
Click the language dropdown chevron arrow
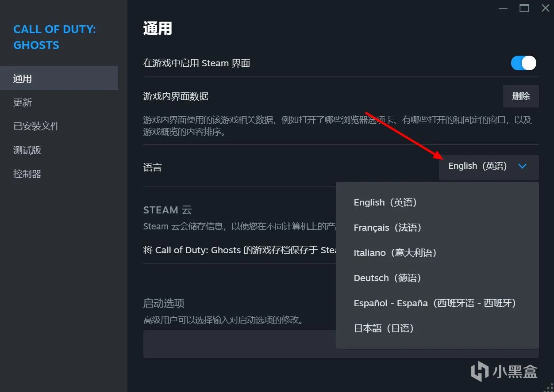click(x=522, y=167)
